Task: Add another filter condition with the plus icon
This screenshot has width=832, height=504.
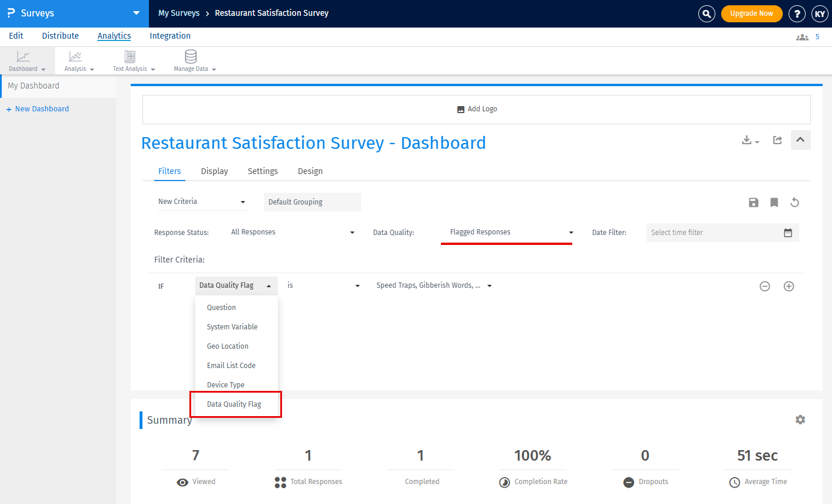Action: pyautogui.click(x=789, y=286)
